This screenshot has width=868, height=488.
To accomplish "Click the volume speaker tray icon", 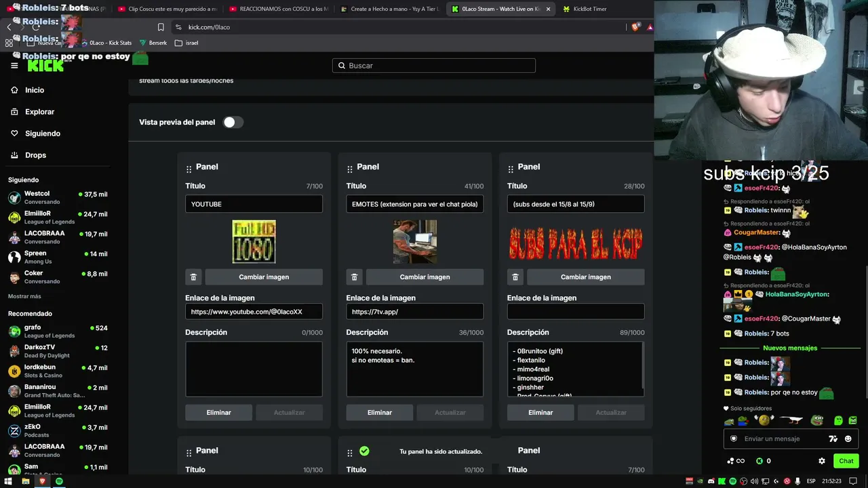I will point(754,481).
